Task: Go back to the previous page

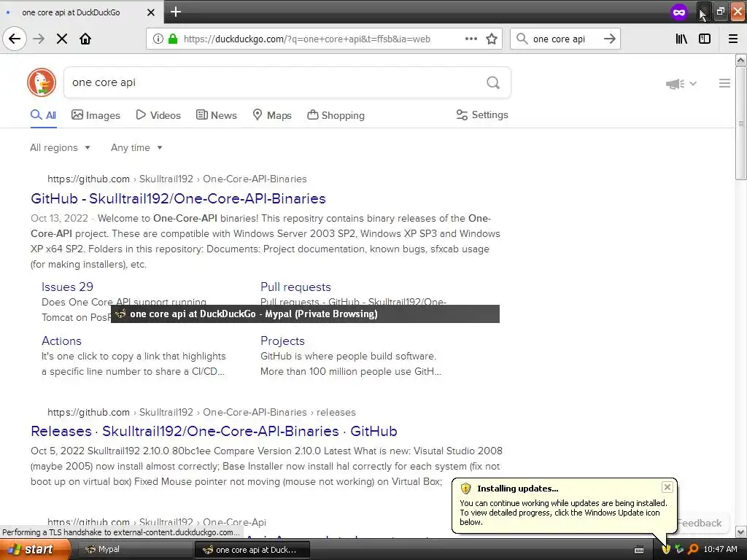Action: [x=15, y=39]
